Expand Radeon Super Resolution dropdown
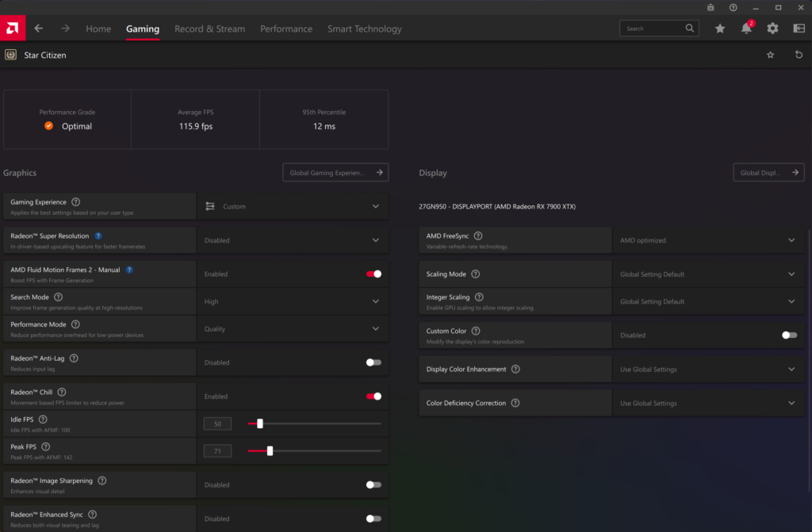 (x=293, y=240)
